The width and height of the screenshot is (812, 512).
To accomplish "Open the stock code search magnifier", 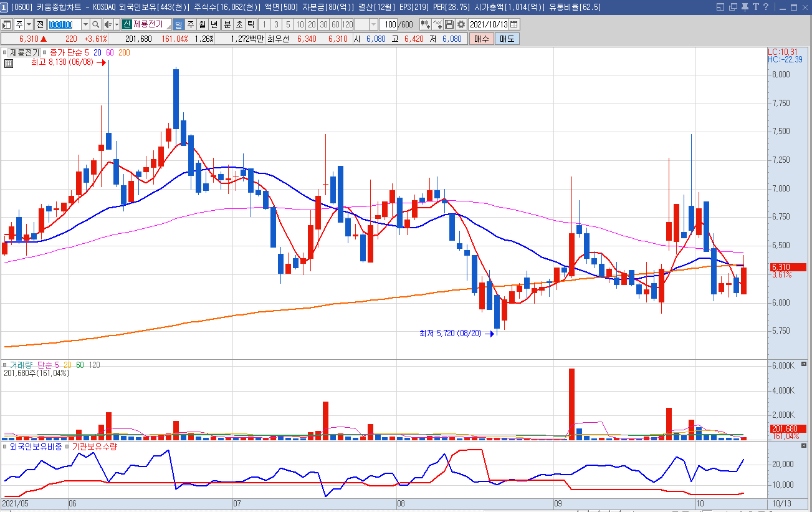I will (x=96, y=24).
